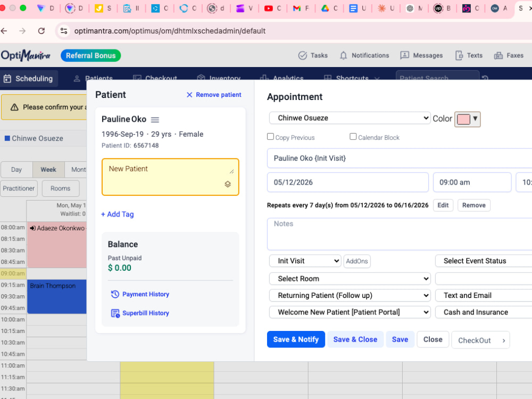Toggle the Chinwe Osueze practitioner square
The height and width of the screenshot is (399, 532).
pyautogui.click(x=7, y=138)
